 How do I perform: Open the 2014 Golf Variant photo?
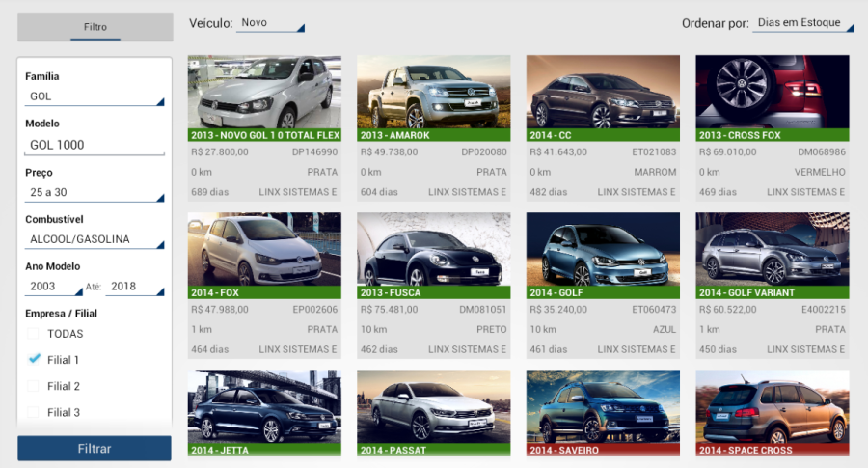(x=773, y=249)
